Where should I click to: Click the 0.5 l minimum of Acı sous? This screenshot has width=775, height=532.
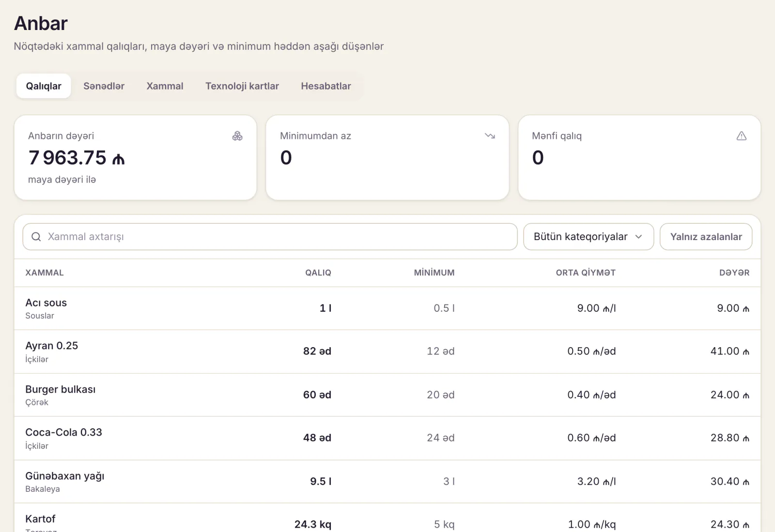[x=444, y=308]
